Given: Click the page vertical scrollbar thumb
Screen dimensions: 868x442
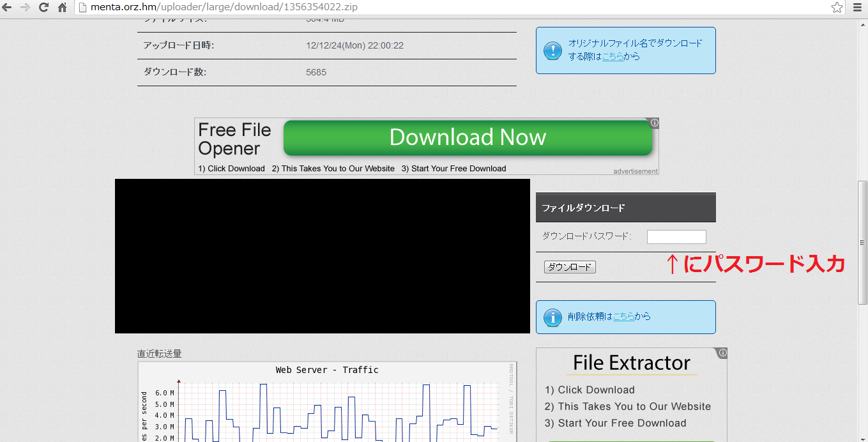Looking at the screenshot, I should tap(862, 243).
